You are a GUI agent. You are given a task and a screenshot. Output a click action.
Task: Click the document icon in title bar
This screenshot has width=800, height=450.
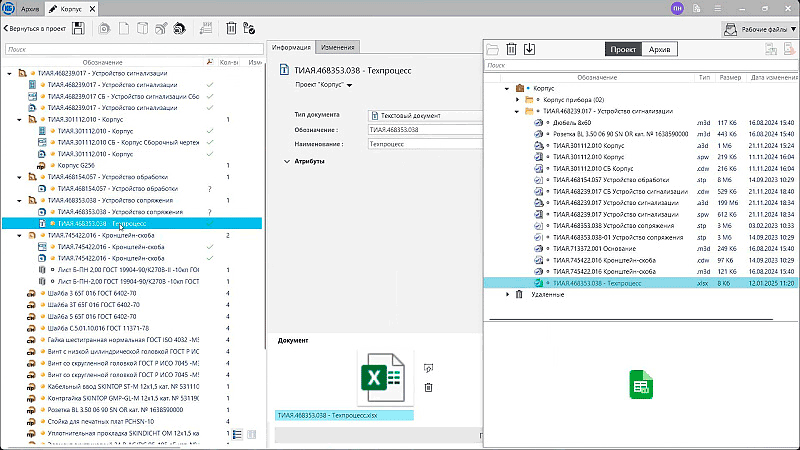point(696,8)
